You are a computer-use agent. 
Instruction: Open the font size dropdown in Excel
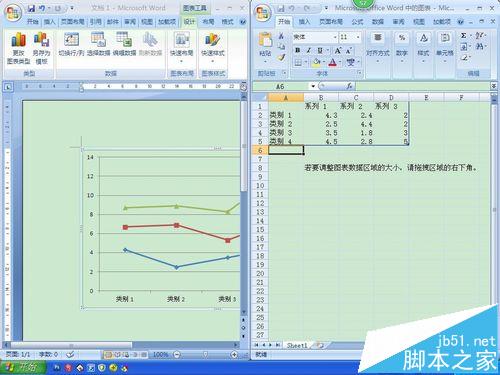coord(358,37)
